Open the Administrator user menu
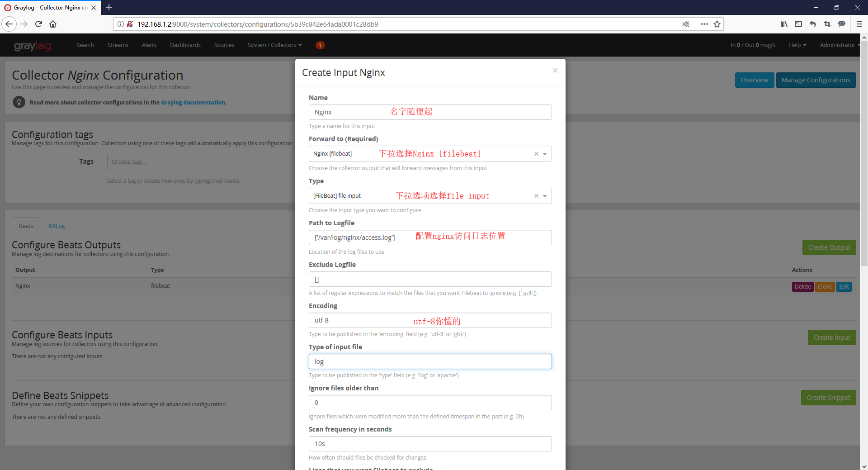The image size is (868, 470). pyautogui.click(x=840, y=45)
